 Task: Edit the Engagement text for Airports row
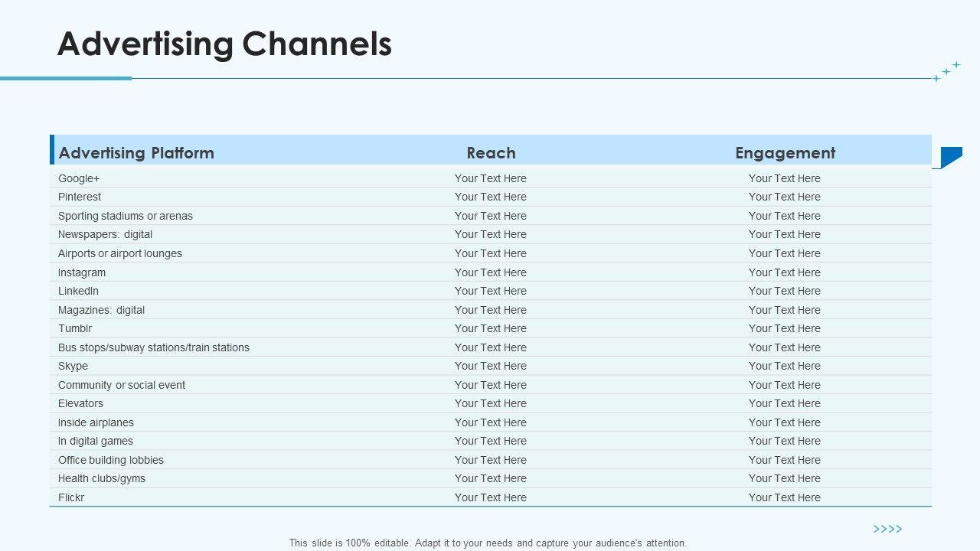point(785,253)
